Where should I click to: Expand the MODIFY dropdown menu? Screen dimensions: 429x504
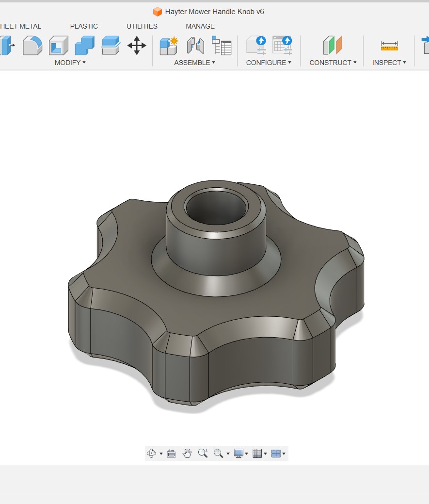(70, 63)
